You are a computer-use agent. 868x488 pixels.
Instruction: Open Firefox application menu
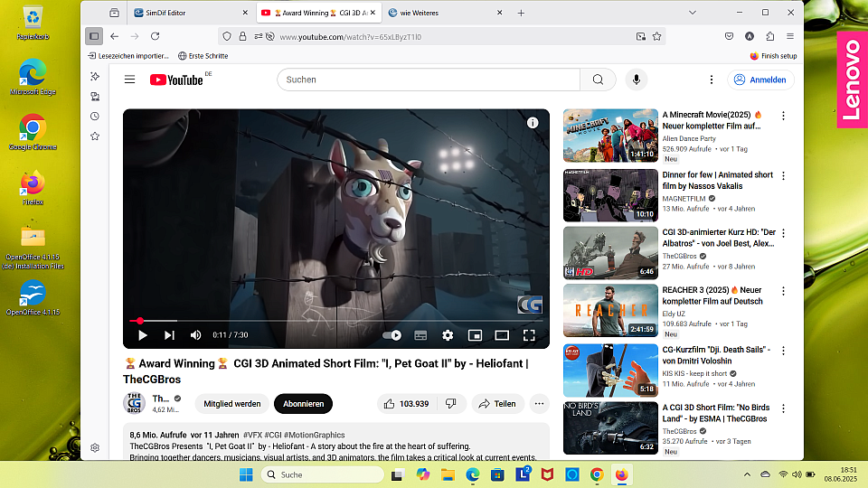pyautogui.click(x=790, y=36)
